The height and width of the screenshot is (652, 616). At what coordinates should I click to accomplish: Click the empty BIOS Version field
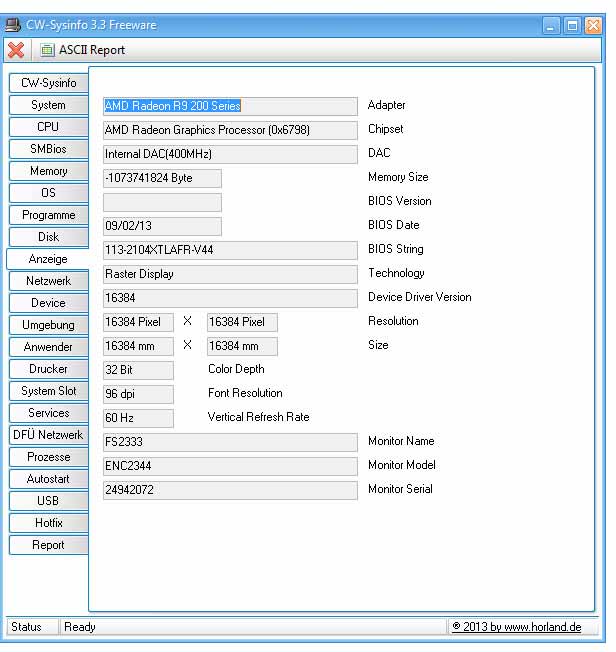(x=162, y=203)
